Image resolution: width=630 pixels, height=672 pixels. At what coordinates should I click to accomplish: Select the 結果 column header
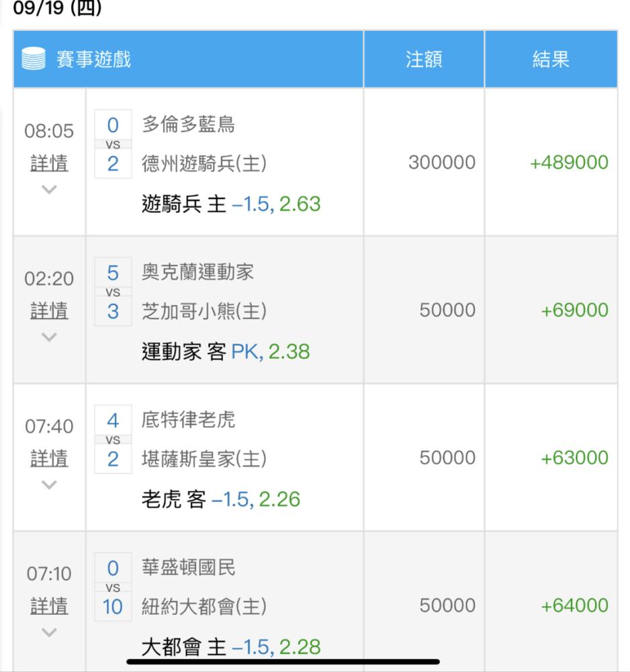(551, 59)
